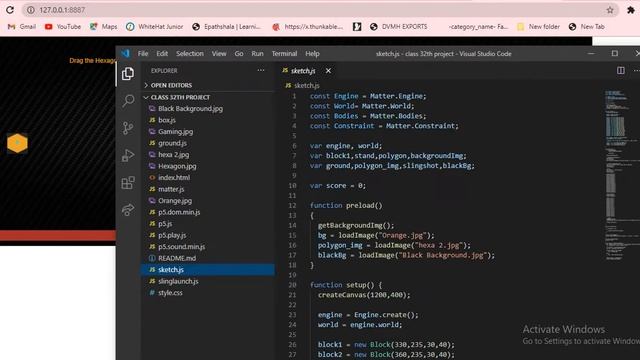Open the New folder bookmark folder

[538, 27]
